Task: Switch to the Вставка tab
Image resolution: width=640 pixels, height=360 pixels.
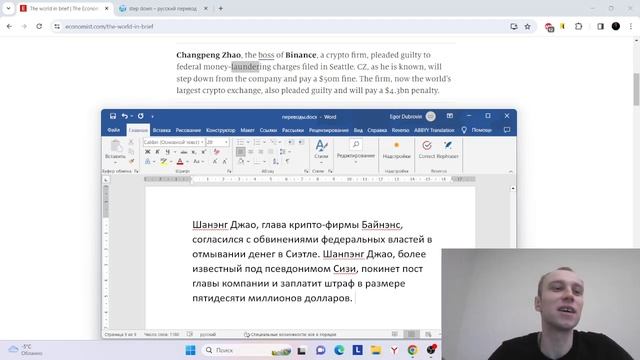Action: pos(162,130)
